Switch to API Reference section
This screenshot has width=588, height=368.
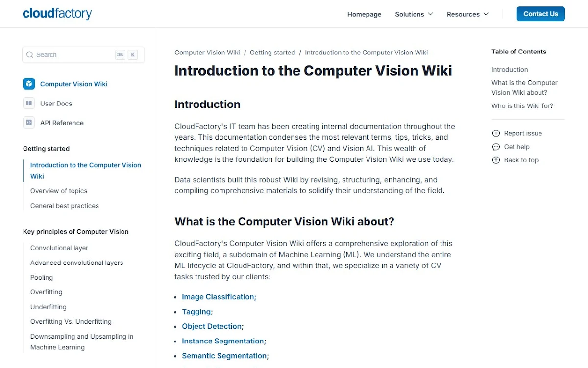pos(62,123)
